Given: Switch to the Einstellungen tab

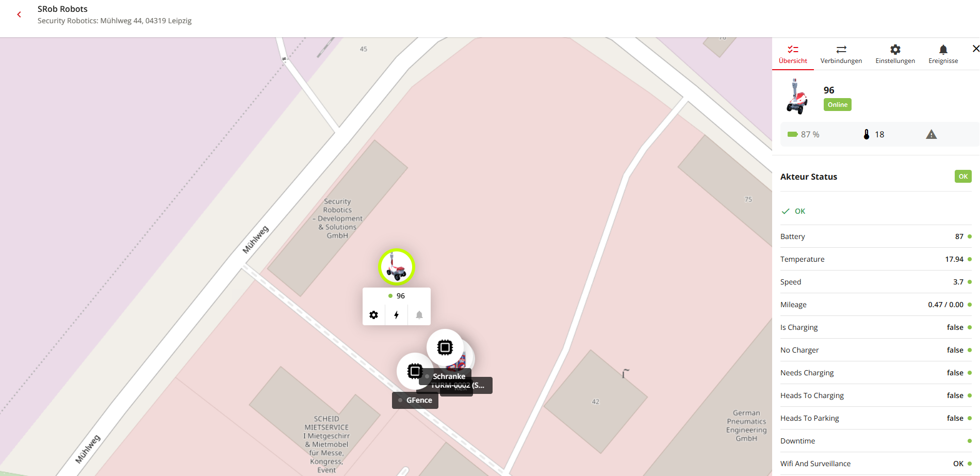Looking at the screenshot, I should [x=895, y=54].
